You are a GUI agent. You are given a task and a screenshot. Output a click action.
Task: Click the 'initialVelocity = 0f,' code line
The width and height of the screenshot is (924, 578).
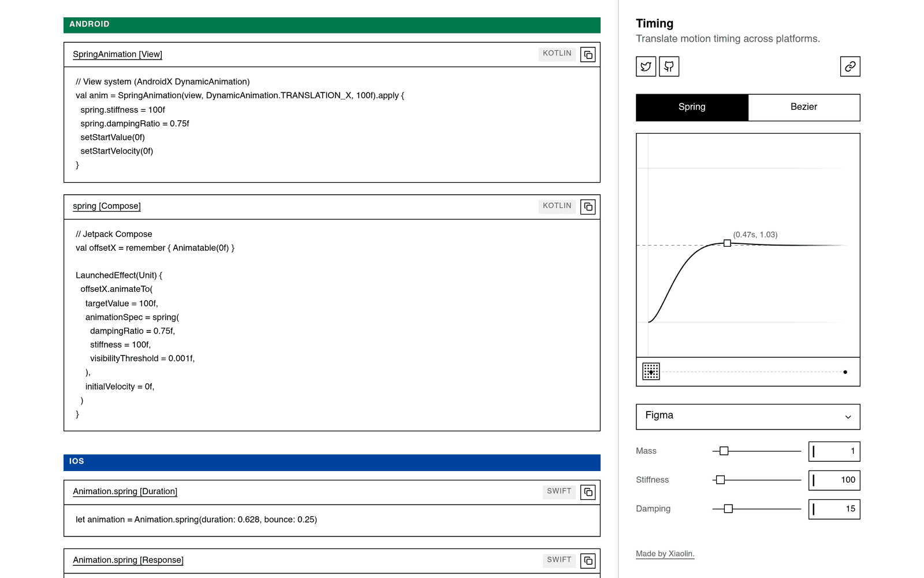click(120, 387)
